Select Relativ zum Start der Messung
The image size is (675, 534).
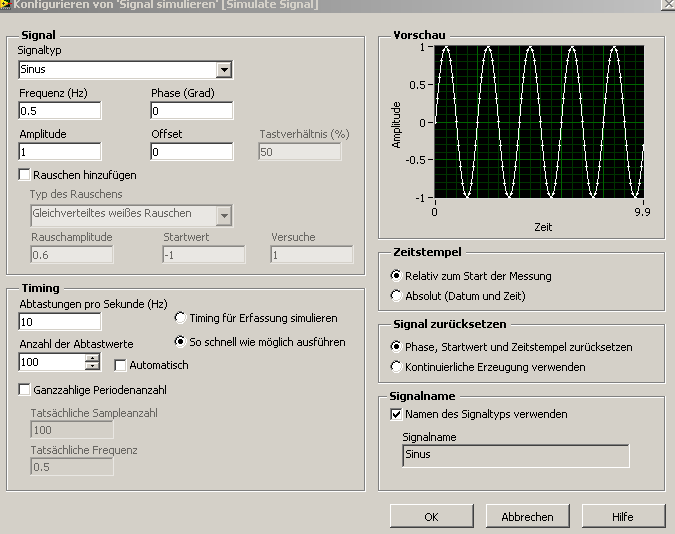(x=396, y=276)
